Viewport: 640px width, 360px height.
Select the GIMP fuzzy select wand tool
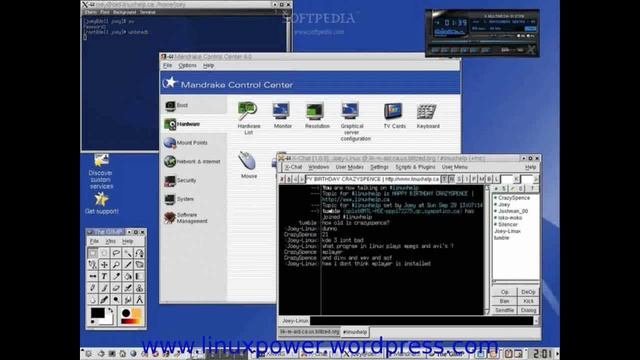click(128, 253)
